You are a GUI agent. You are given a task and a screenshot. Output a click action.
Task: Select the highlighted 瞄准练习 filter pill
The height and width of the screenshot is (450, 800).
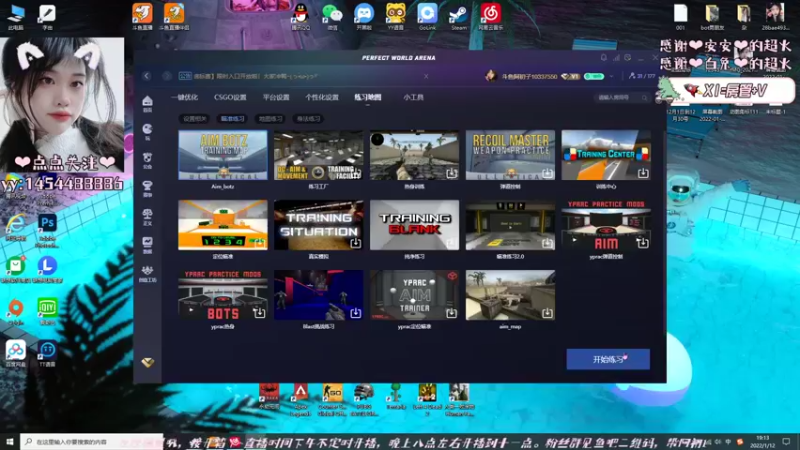click(x=232, y=118)
